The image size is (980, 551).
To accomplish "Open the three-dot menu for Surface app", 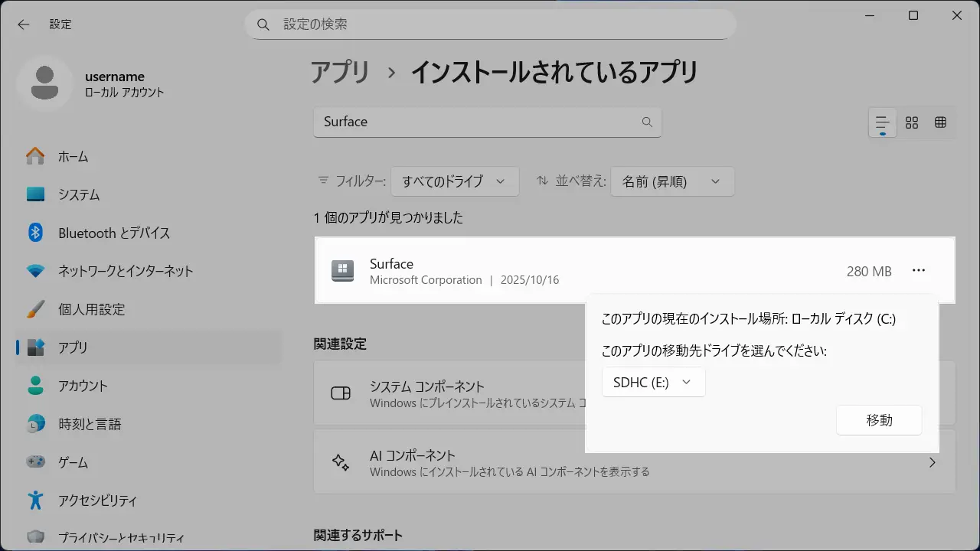I will pyautogui.click(x=919, y=271).
